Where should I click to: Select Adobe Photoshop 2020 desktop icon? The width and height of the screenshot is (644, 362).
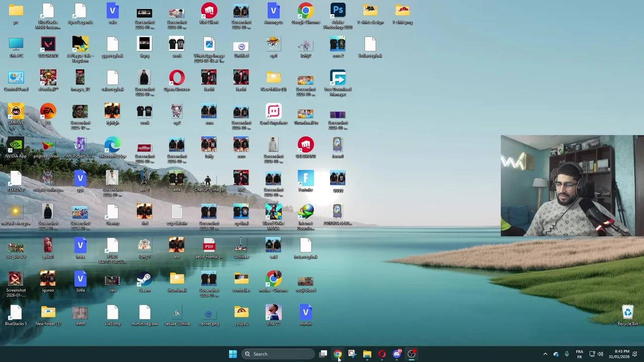coord(338,16)
